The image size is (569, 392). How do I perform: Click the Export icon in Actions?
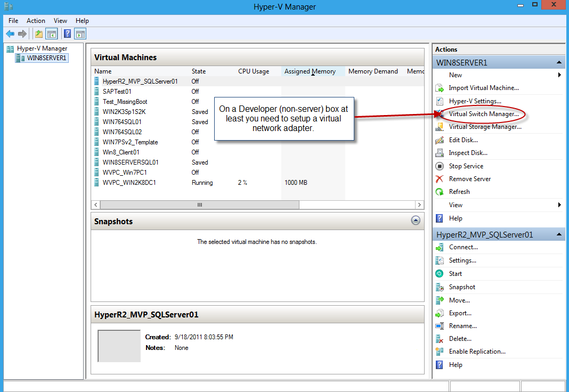pyautogui.click(x=440, y=313)
